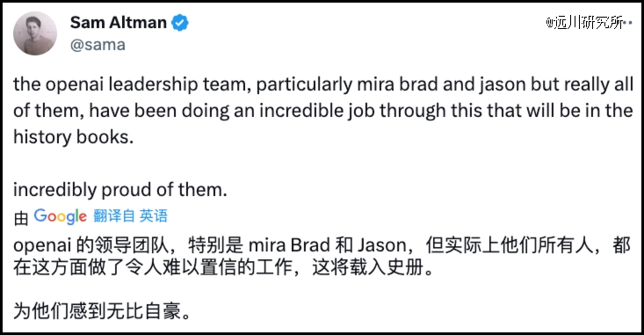Click the history books. text

tap(74, 137)
